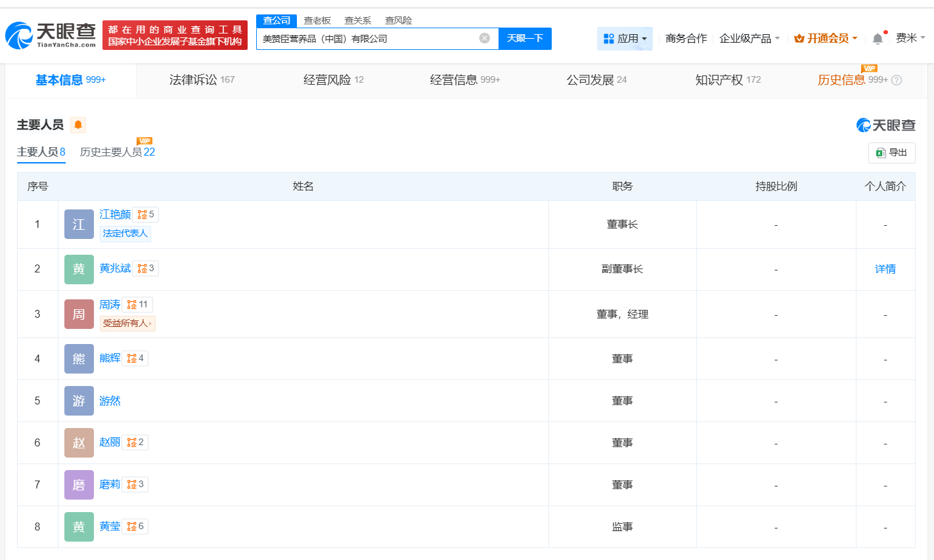
Task: Click the 天眼一下 search button
Action: [x=525, y=39]
